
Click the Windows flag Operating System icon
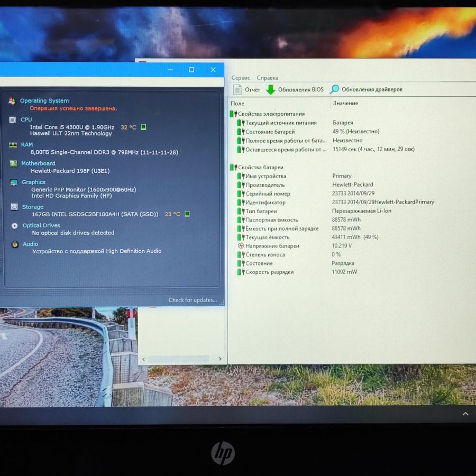coord(12,101)
